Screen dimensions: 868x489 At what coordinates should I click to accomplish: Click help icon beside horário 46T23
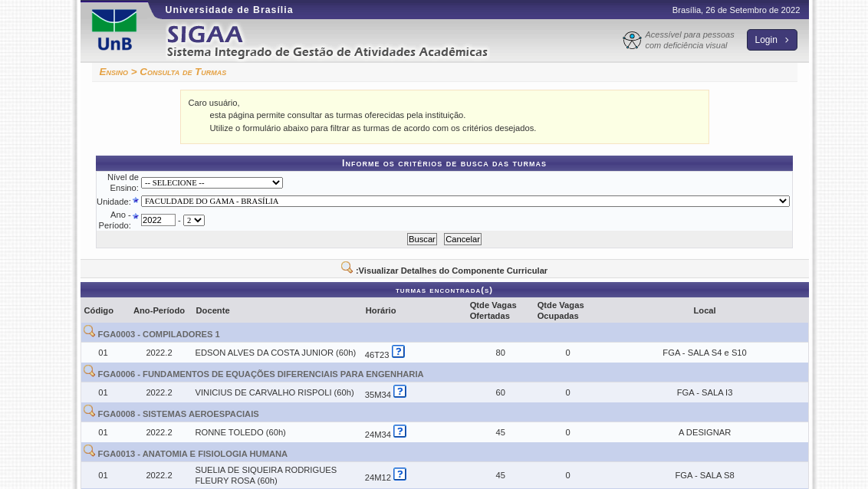(398, 352)
